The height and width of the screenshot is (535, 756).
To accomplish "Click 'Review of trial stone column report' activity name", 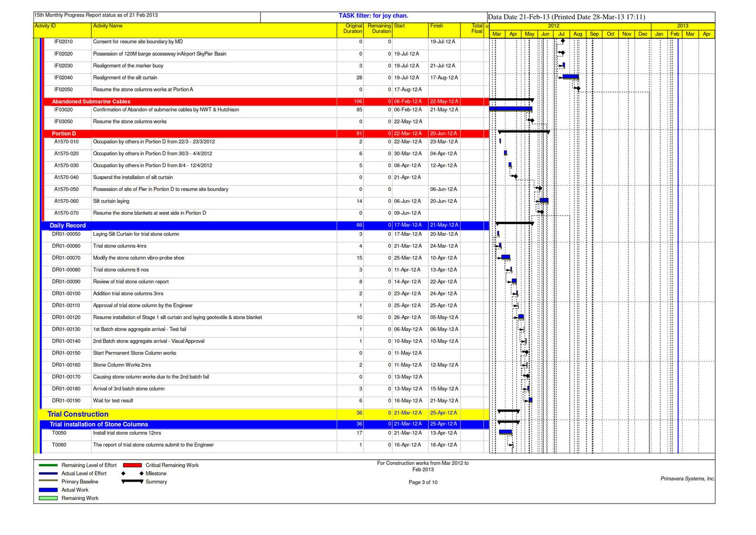I will click(x=131, y=282).
